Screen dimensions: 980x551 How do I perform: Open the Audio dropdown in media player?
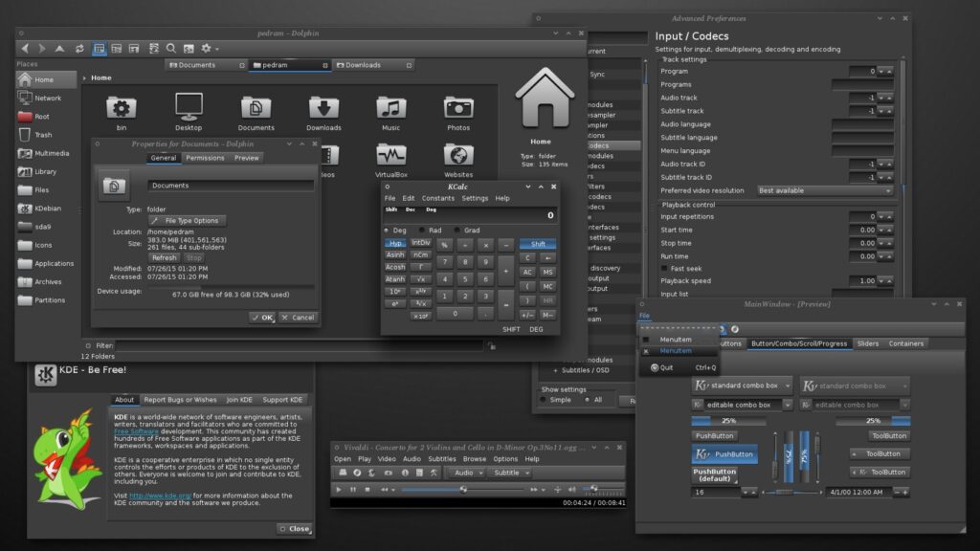pyautogui.click(x=468, y=473)
